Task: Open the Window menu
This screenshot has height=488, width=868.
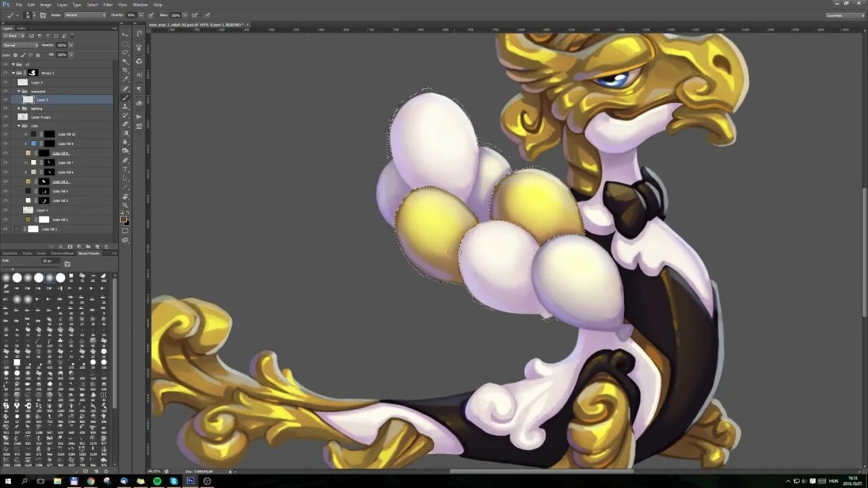Action: [140, 5]
